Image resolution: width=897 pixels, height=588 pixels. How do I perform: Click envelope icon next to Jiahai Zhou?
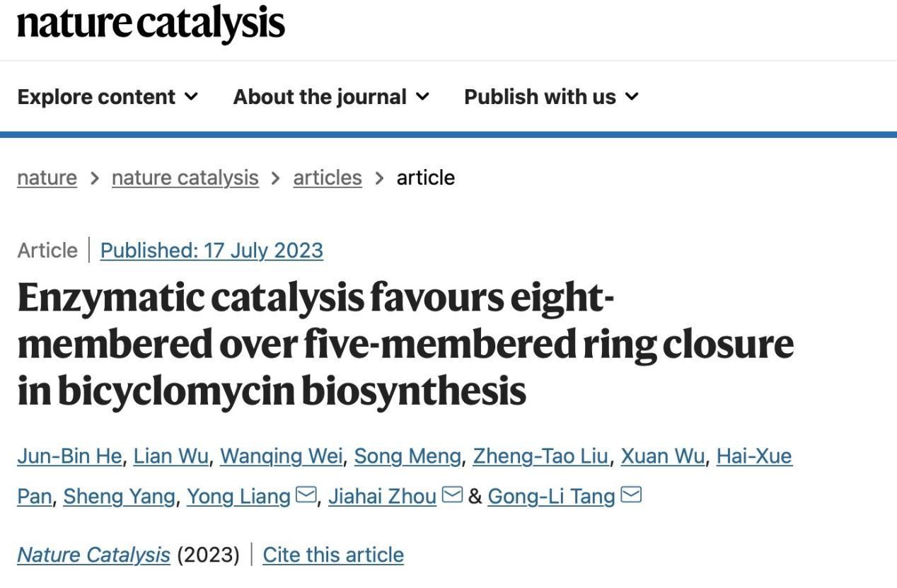(x=452, y=496)
